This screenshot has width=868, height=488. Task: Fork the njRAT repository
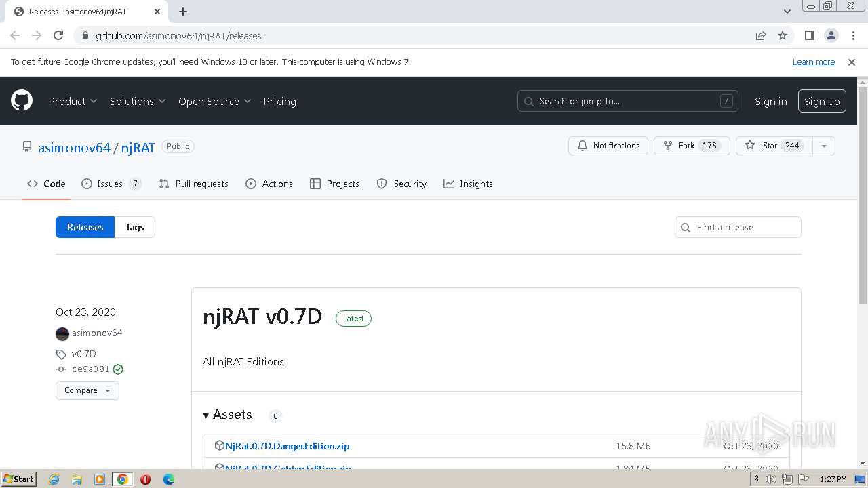pyautogui.click(x=692, y=146)
